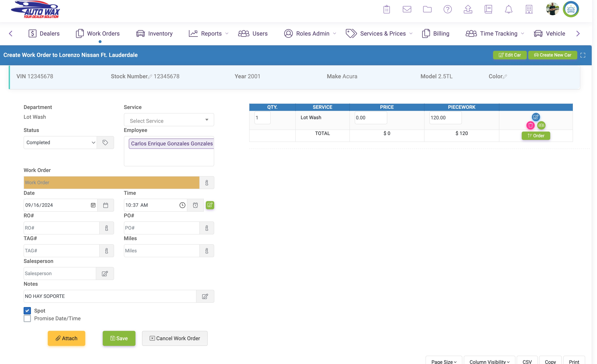Screen dimensions: 597x364
Task: Expand the Page Size dropdown
Action: 444,361
